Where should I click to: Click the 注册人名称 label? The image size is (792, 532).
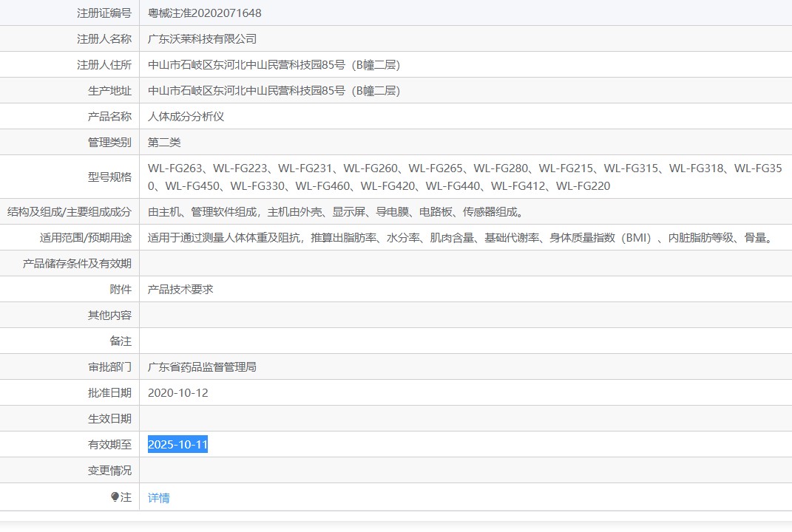click(104, 39)
